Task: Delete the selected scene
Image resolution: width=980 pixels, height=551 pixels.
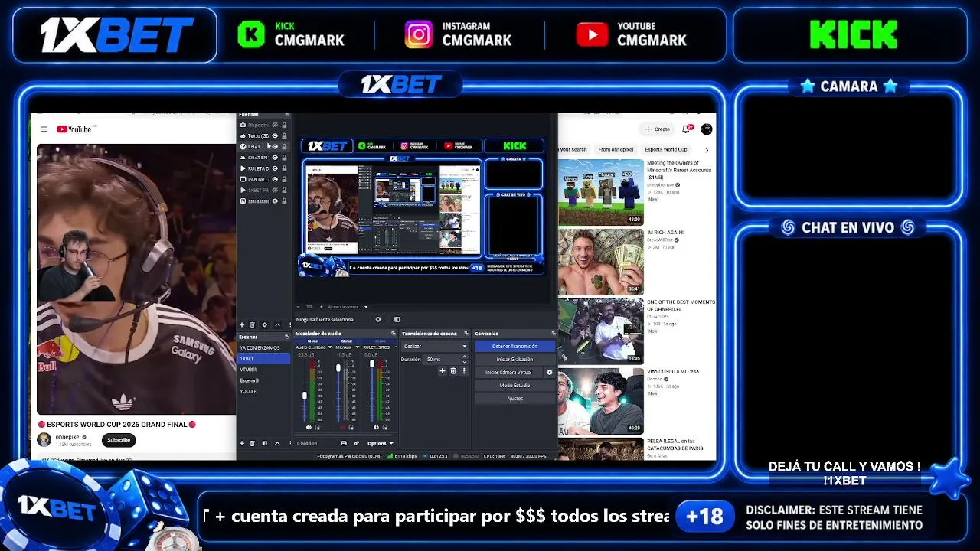Action: click(252, 443)
